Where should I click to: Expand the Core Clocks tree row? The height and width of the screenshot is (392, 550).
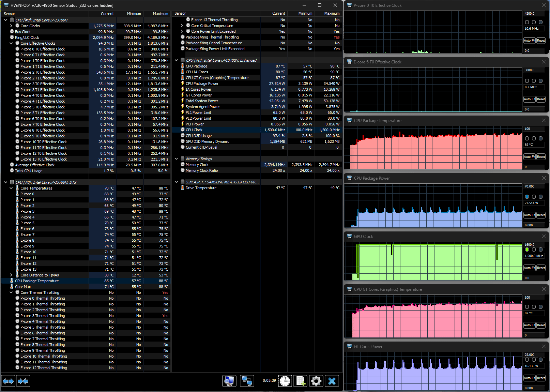(x=11, y=26)
